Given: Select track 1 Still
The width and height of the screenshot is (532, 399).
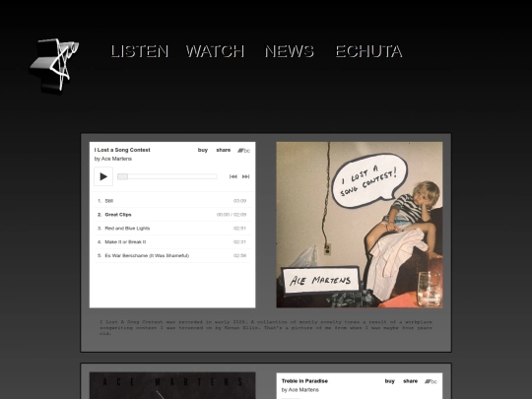Looking at the screenshot, I should point(172,201).
